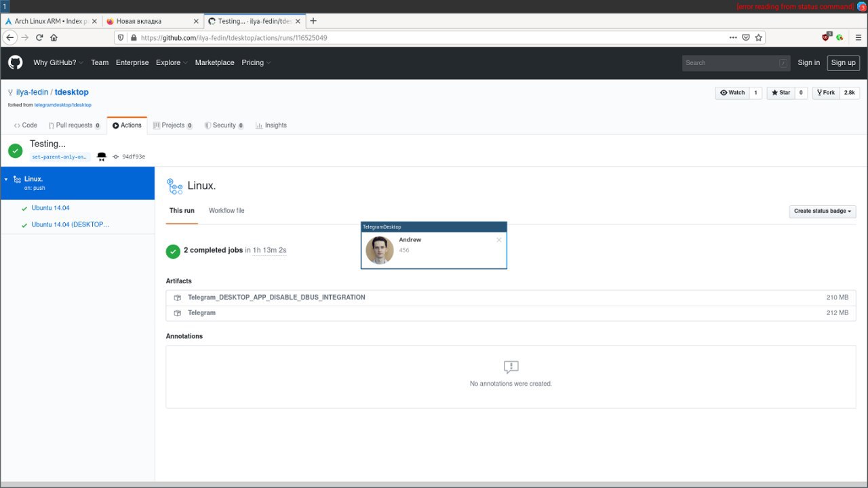Open the tdesktop repository link
Screen dimensions: 868x488
pos(72,92)
